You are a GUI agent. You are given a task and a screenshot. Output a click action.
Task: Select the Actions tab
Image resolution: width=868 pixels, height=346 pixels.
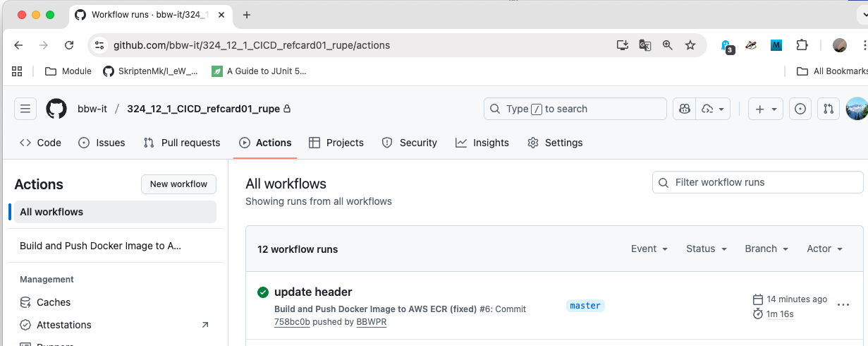[265, 143]
